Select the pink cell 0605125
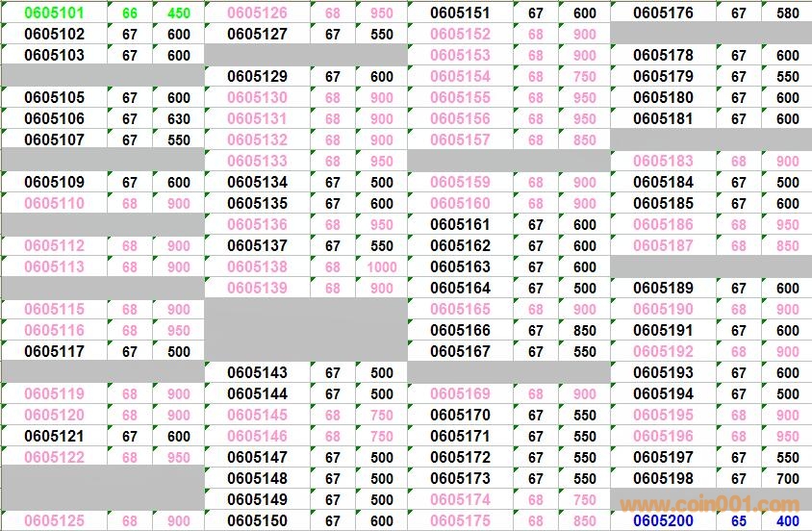 (54, 520)
